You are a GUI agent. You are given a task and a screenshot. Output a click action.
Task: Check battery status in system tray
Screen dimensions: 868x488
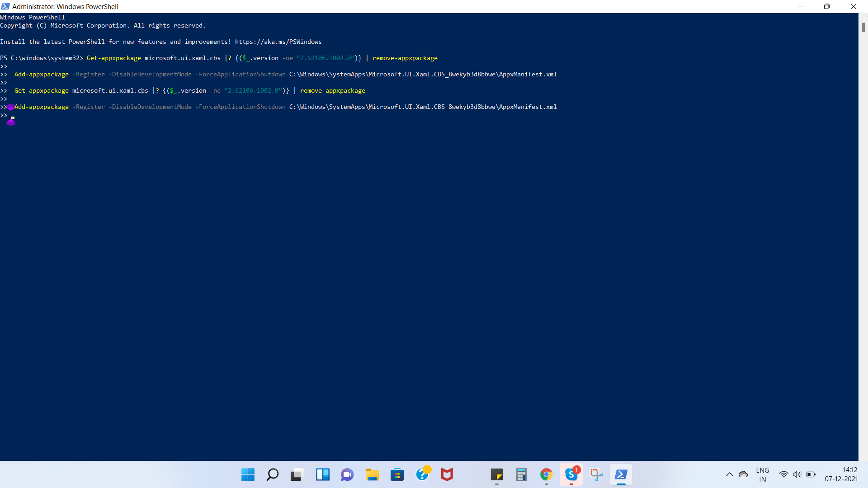pyautogui.click(x=811, y=474)
